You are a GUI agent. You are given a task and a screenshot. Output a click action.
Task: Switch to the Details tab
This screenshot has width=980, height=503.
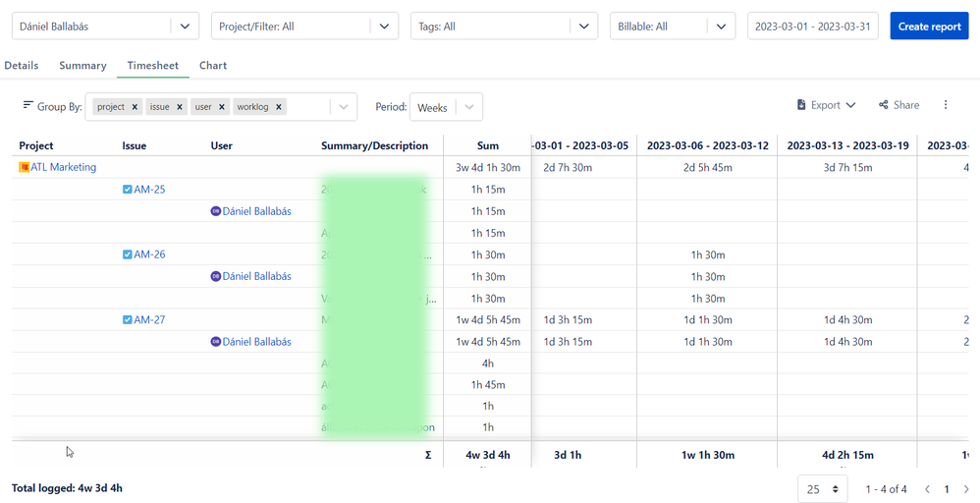(22, 65)
